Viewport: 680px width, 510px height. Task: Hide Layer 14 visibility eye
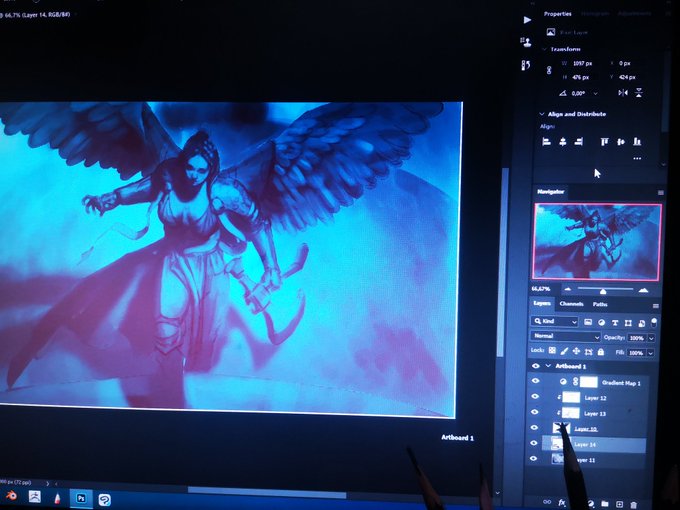tap(534, 443)
